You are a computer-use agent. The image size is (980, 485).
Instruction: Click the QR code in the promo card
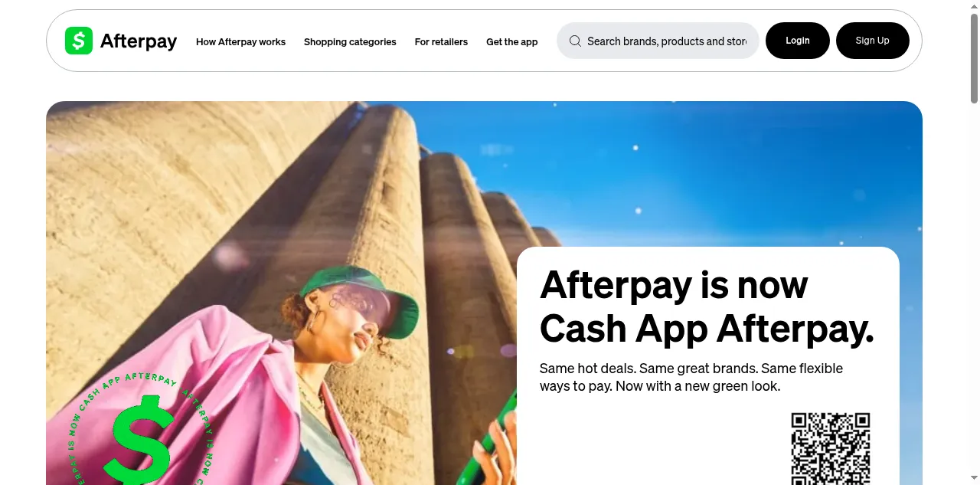pos(831,449)
